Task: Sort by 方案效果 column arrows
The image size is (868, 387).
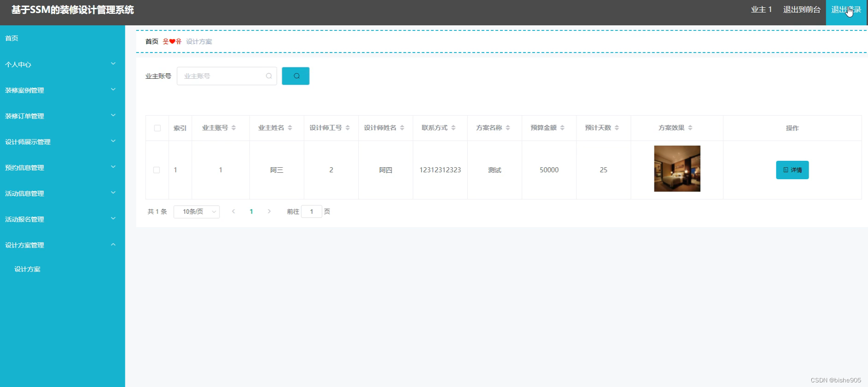Action: coord(690,128)
